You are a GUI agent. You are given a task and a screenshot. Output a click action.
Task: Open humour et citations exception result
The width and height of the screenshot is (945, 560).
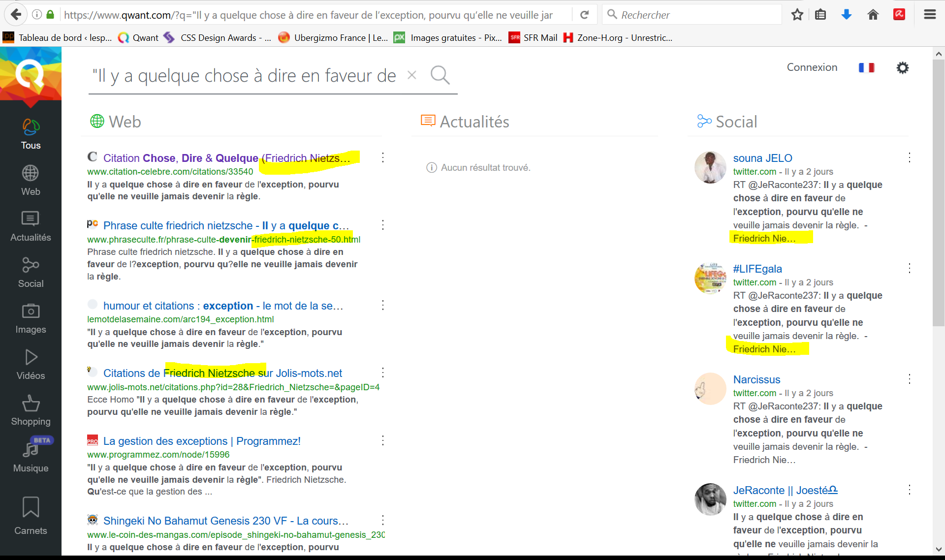223,306
